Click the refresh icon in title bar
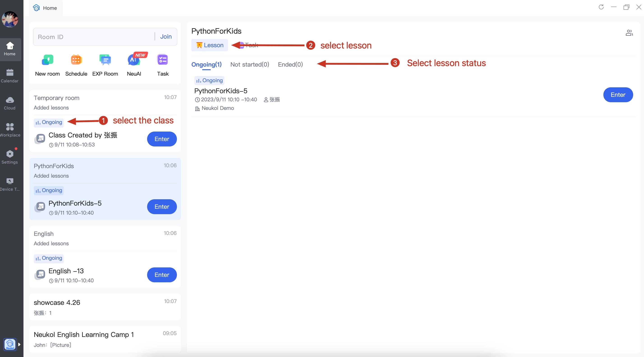 601,7
